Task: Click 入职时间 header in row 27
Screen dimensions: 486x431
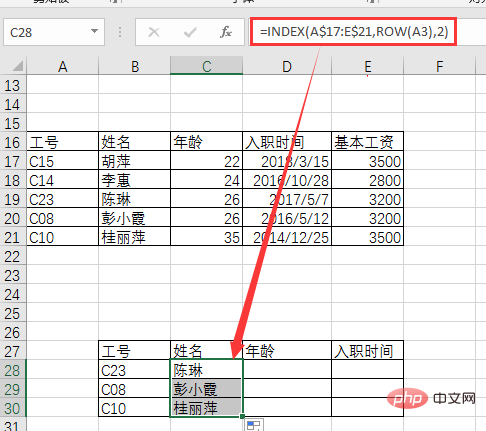Action: tap(367, 350)
